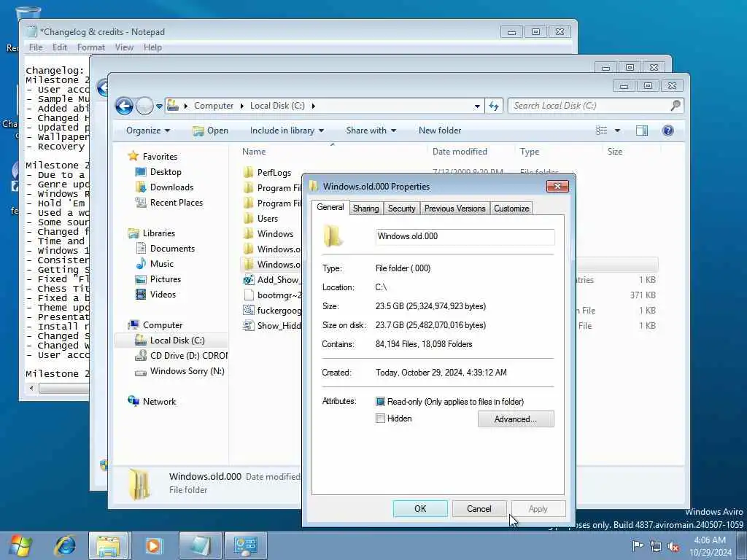Switch to the Customize tab
The height and width of the screenshot is (560, 747).
pyautogui.click(x=511, y=209)
